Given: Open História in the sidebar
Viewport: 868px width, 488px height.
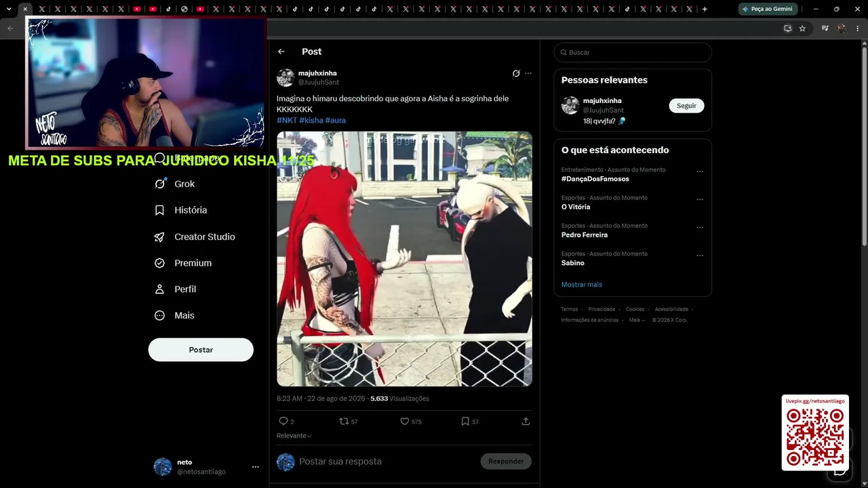Looking at the screenshot, I should click(181, 210).
